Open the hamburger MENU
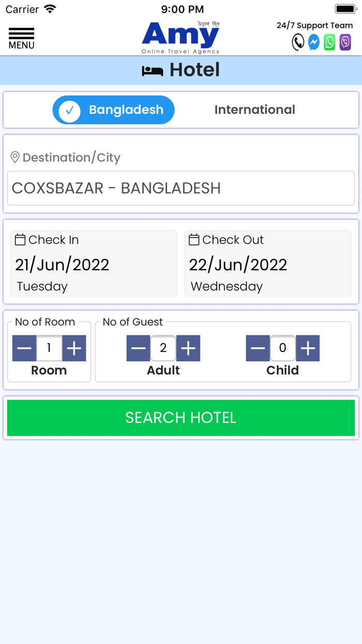 click(22, 38)
